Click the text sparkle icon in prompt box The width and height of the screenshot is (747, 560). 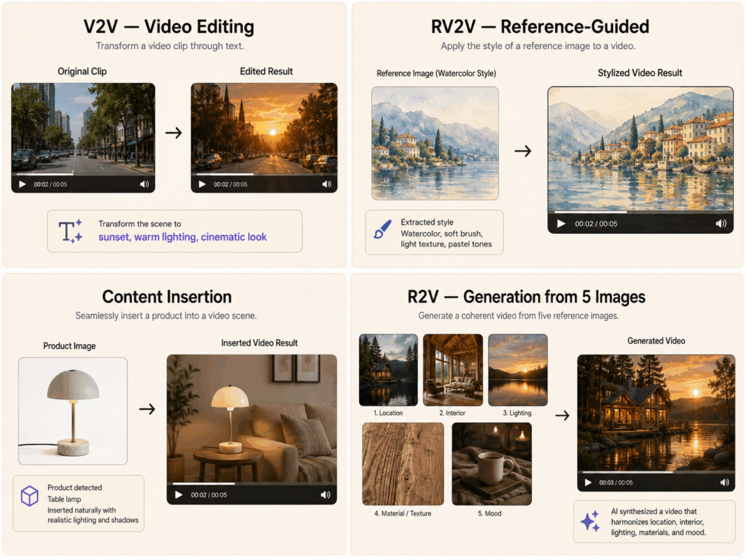71,231
